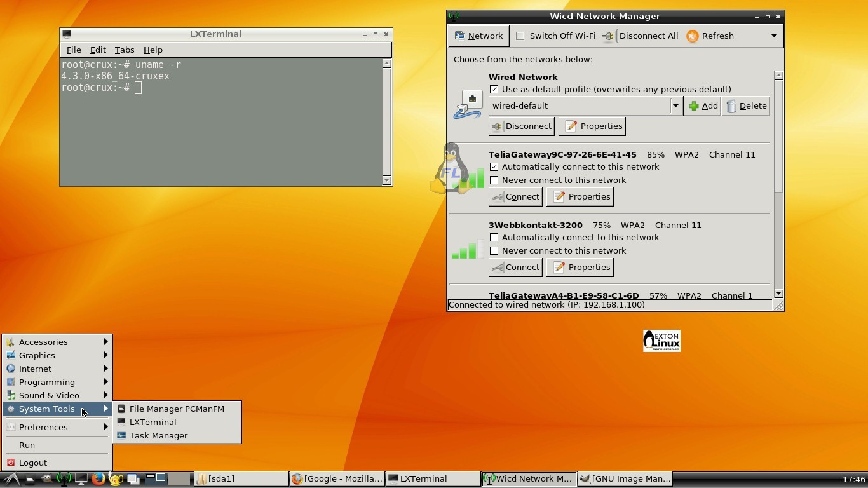Select Run from the start menu
Viewport: 868px width, 488px height.
(x=57, y=445)
